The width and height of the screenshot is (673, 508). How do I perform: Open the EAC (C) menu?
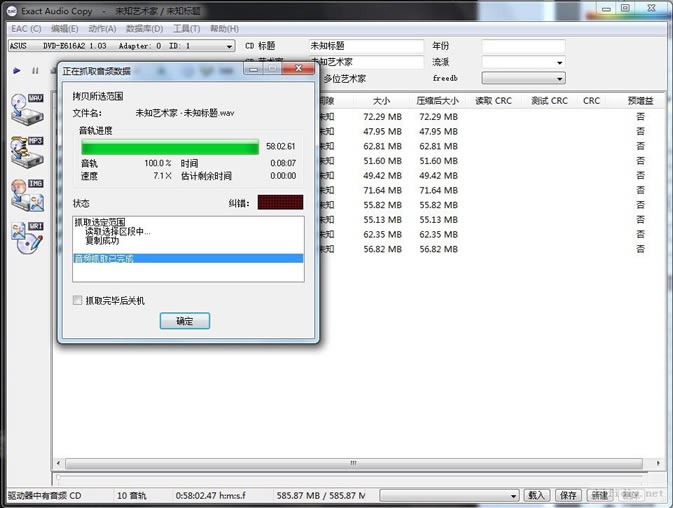click(26, 29)
